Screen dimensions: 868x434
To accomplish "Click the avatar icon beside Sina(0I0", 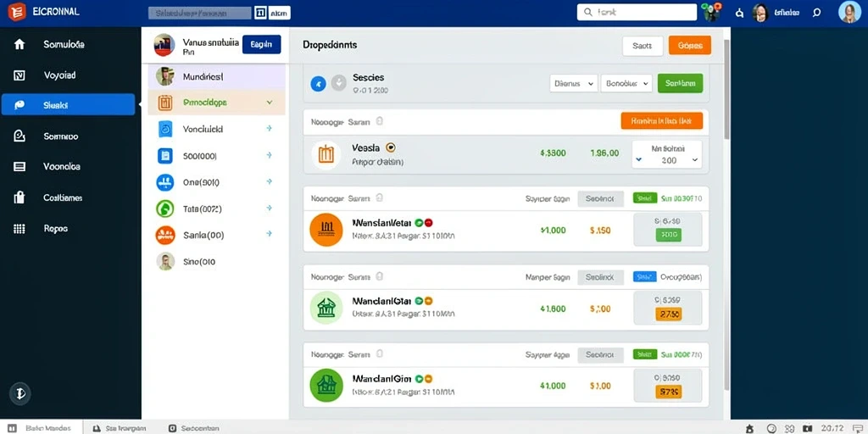I will [x=165, y=261].
